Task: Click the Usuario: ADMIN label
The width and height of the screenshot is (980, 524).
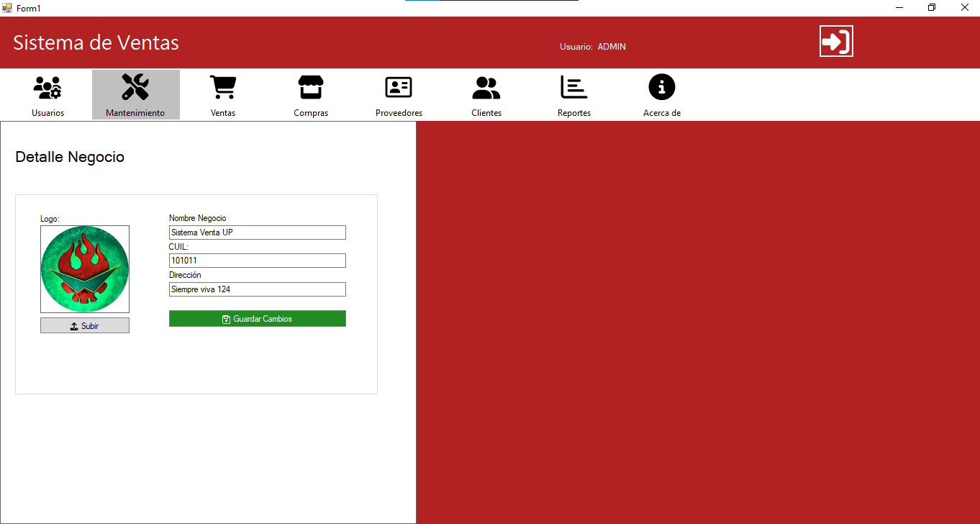Action: click(x=592, y=47)
